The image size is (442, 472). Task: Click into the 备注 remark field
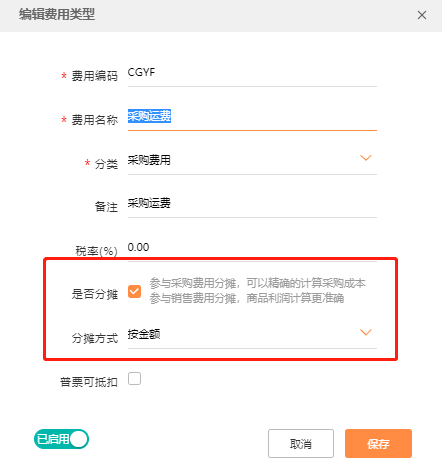coord(252,204)
